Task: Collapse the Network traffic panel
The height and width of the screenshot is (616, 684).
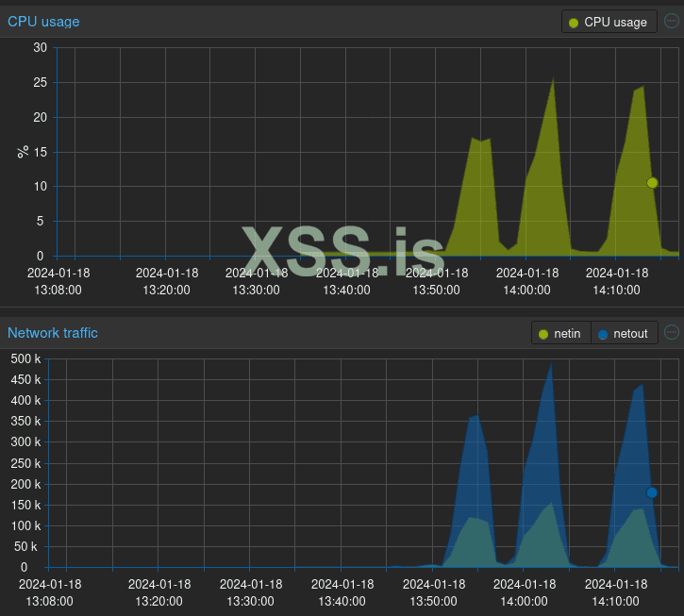Action: (x=672, y=332)
